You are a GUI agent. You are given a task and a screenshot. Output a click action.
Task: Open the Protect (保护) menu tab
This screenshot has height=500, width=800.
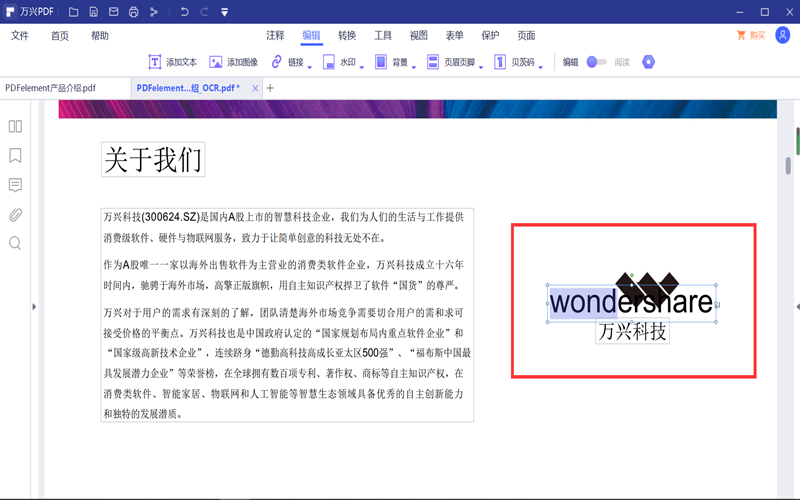[490, 36]
